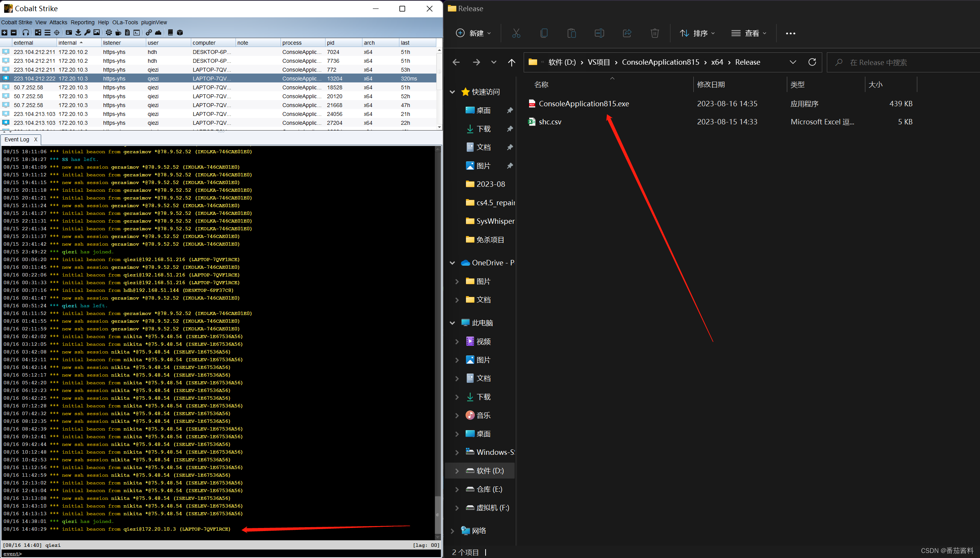Screen dimensions: 980x558
Task: Click the book help icon in Cobalt Strike
Action: pos(170,33)
